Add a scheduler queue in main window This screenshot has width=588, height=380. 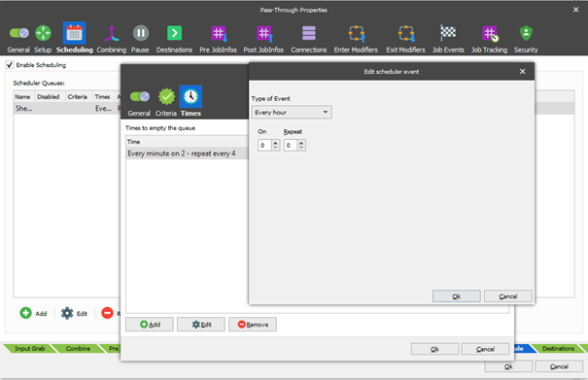33,313
